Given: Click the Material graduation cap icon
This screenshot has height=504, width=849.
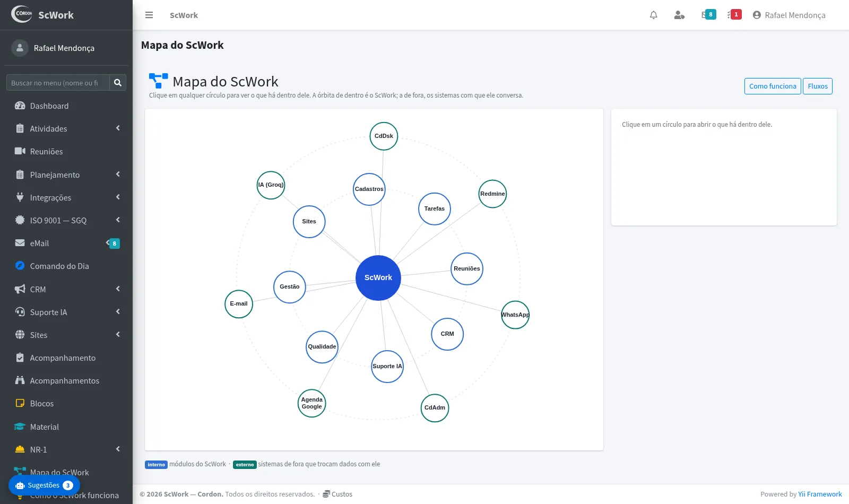Looking at the screenshot, I should [x=20, y=427].
